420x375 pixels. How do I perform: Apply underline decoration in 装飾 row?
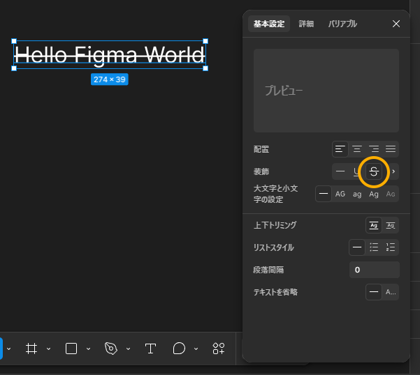pos(356,172)
